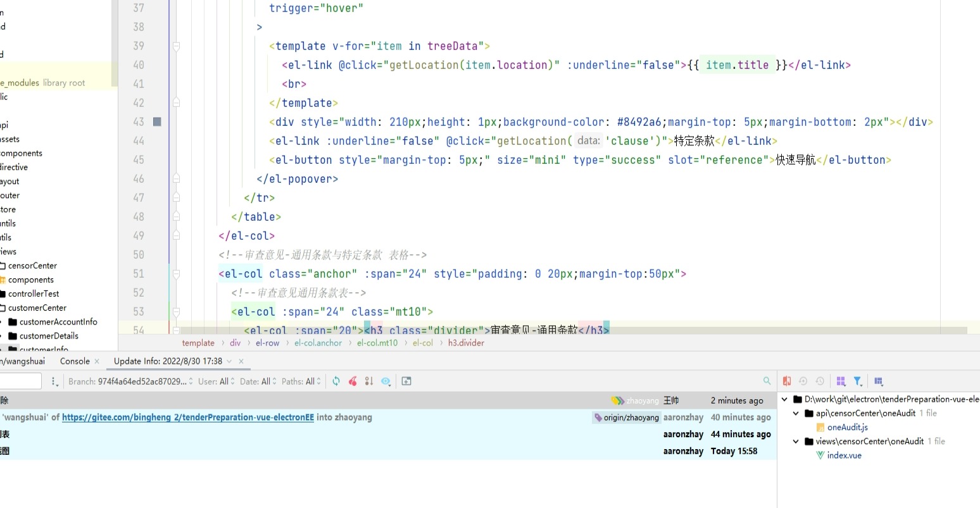980x508 pixels.
Task: Cherry-pick the selected commit
Action: point(353,381)
